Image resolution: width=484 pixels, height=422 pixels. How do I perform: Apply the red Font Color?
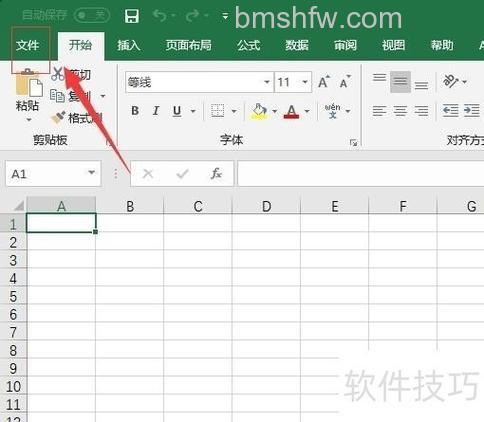click(x=291, y=111)
